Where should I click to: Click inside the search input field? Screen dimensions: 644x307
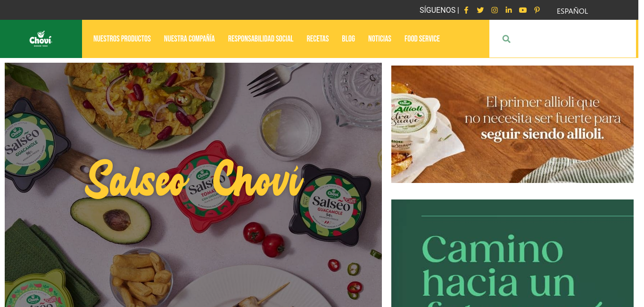pyautogui.click(x=573, y=39)
